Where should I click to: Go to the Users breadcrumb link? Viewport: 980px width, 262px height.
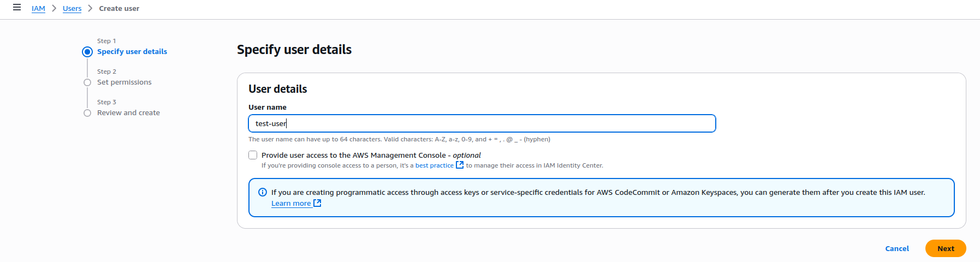(72, 9)
